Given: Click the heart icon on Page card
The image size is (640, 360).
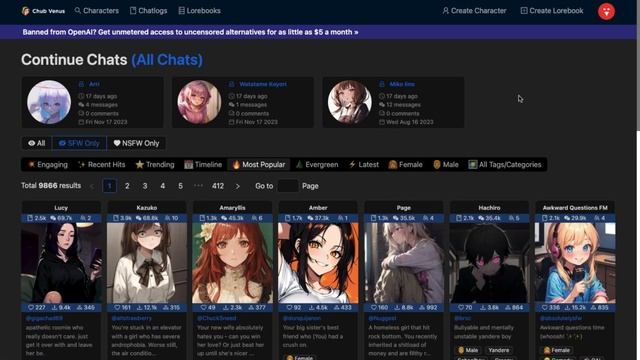Looking at the screenshot, I should coord(374,307).
